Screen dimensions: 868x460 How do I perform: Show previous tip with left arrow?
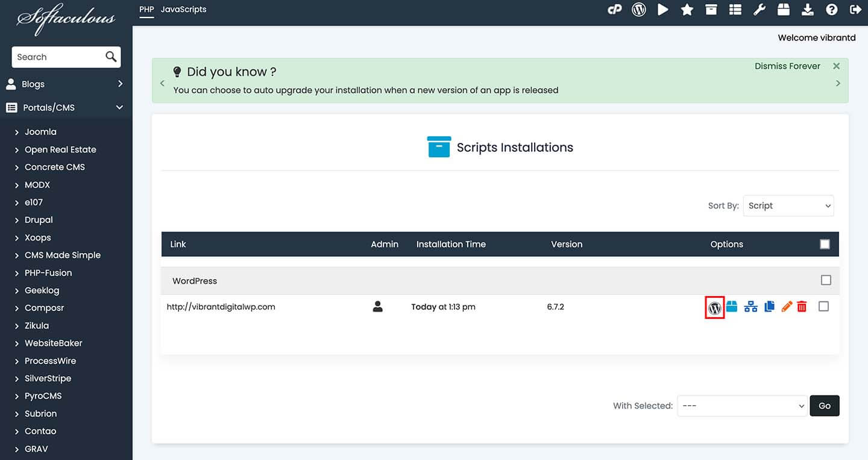(x=162, y=83)
